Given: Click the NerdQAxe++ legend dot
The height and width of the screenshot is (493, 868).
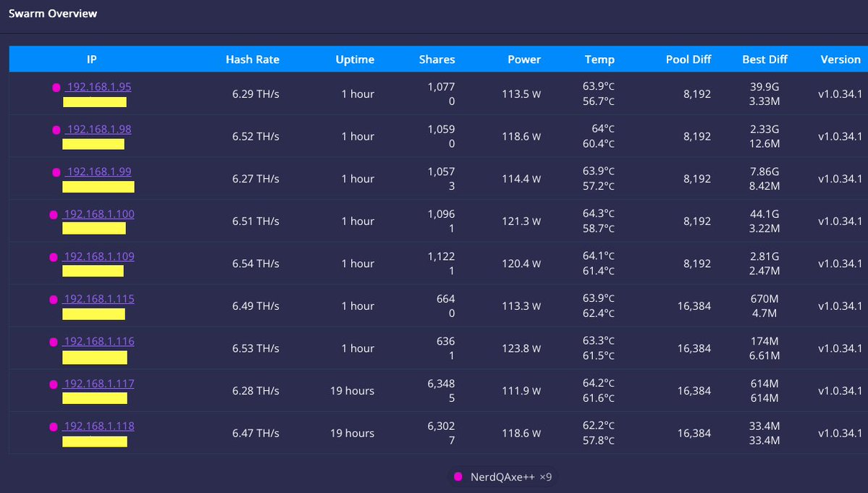Looking at the screenshot, I should [x=458, y=476].
